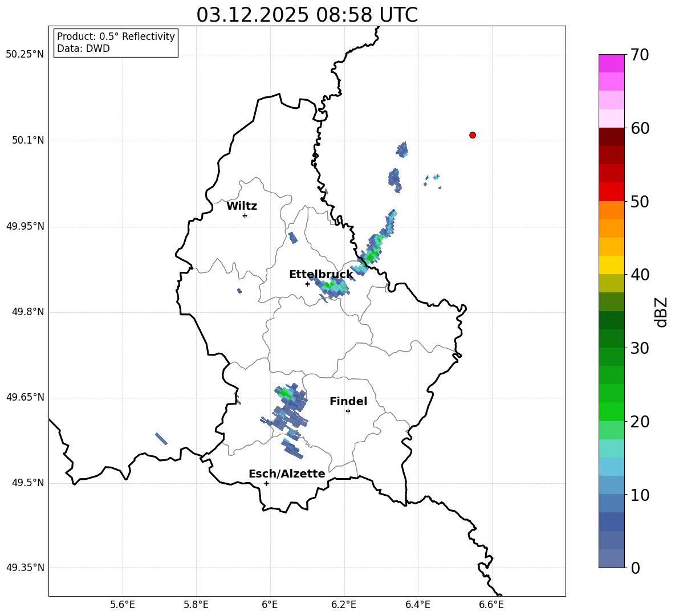This screenshot has width=675, height=616.
Task: Click the 50.1°N latitude label
Action: tap(28, 140)
